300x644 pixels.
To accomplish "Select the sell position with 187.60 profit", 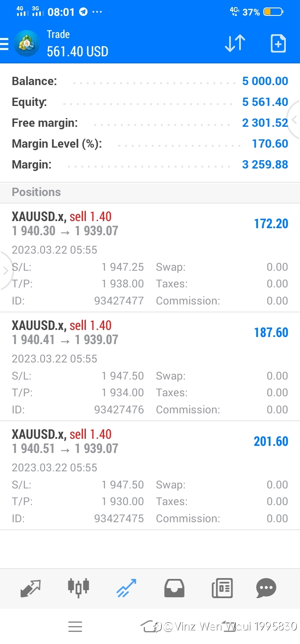I will [150, 367].
